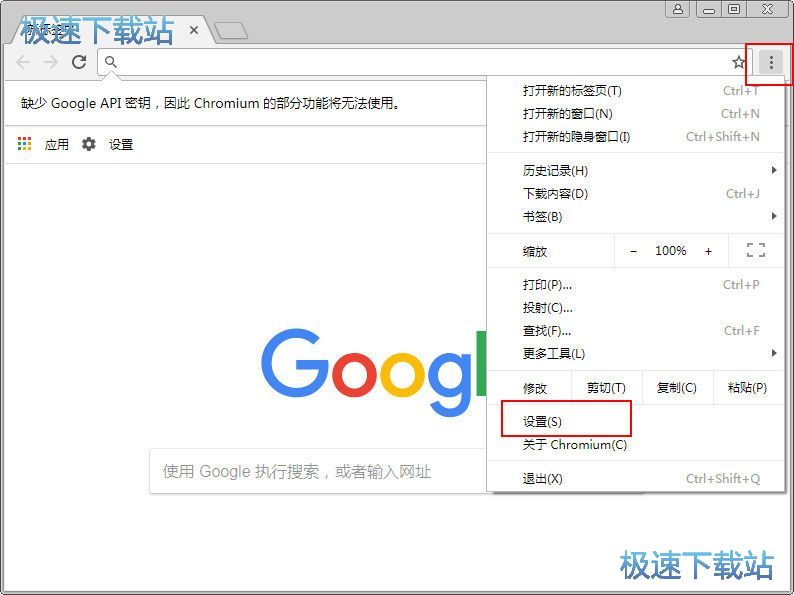Open the colorful Apps grid icon
The image size is (794, 595).
tap(24, 144)
